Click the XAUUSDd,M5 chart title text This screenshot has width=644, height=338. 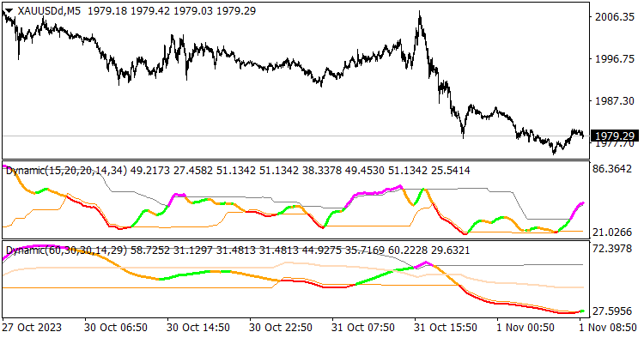49,11
